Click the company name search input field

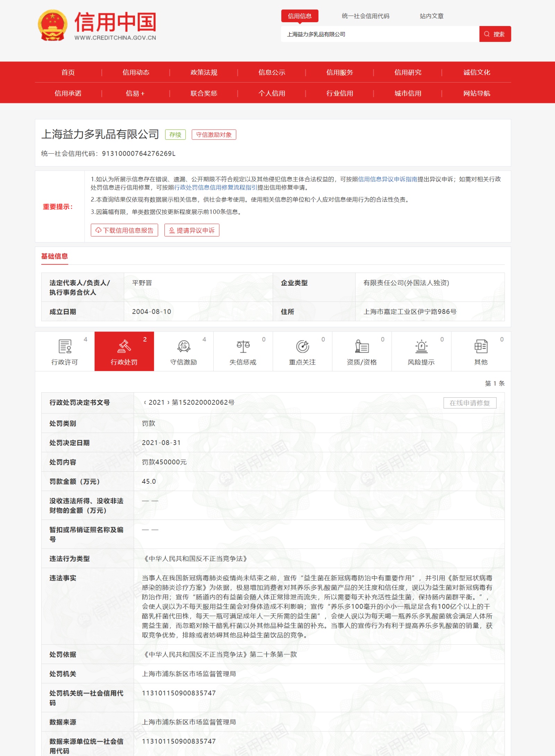tap(380, 34)
